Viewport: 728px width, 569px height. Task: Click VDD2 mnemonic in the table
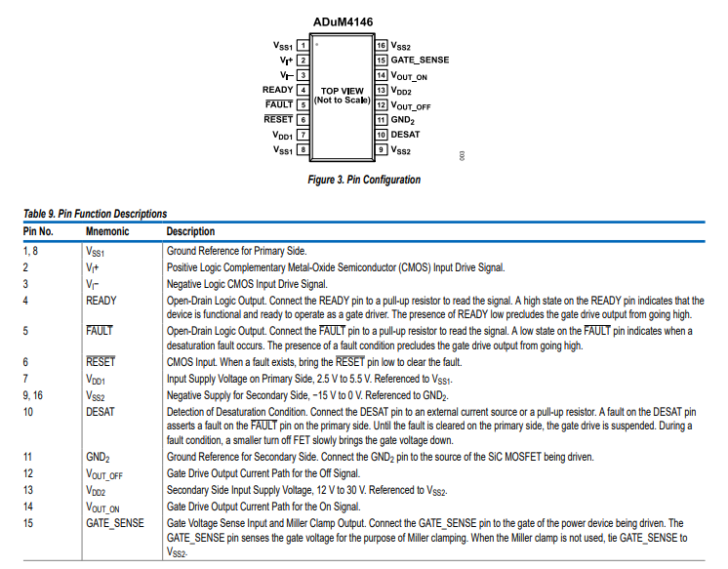96,491
